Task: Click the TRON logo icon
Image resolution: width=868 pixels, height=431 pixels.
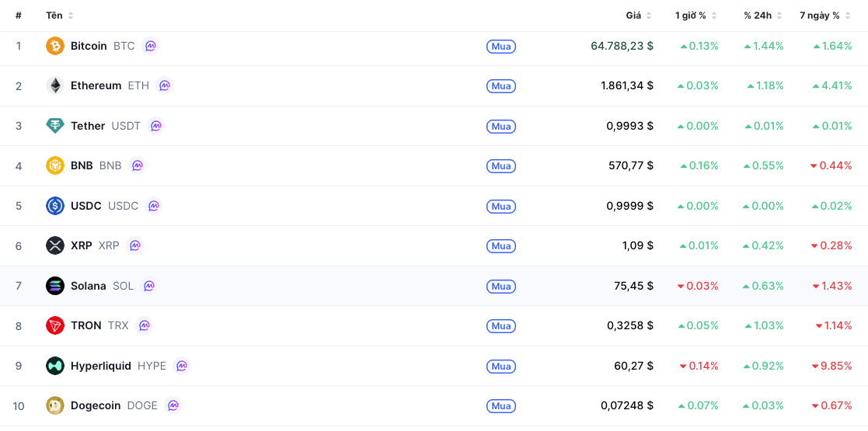Action: pyautogui.click(x=55, y=326)
